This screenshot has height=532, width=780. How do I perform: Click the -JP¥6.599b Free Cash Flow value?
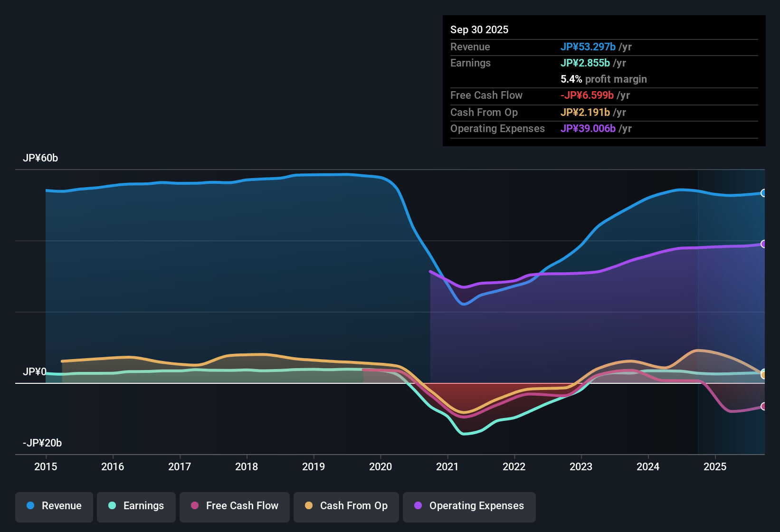[588, 95]
